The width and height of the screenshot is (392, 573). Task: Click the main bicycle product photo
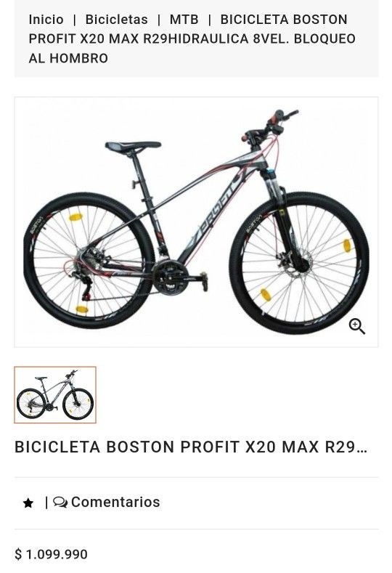(x=196, y=222)
